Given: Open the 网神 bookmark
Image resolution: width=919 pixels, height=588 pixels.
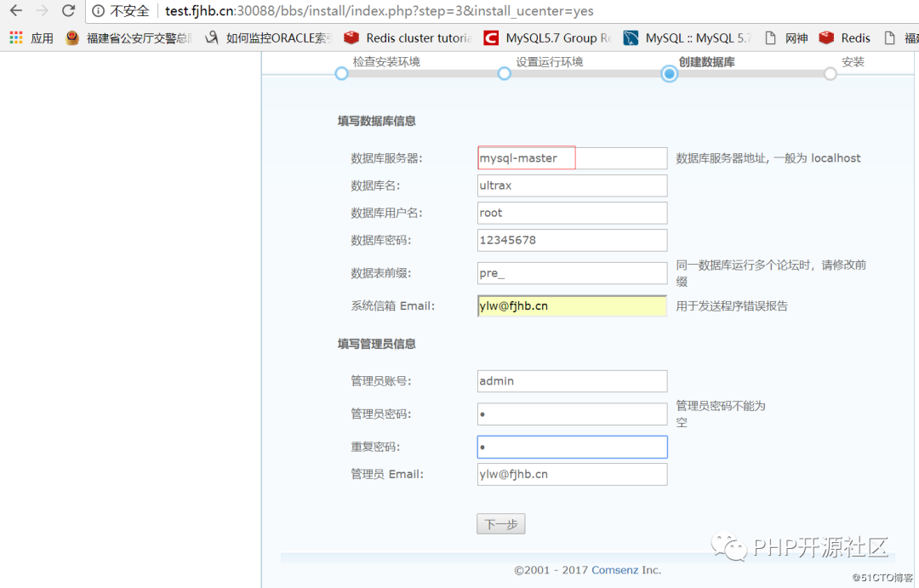Looking at the screenshot, I should (x=786, y=38).
